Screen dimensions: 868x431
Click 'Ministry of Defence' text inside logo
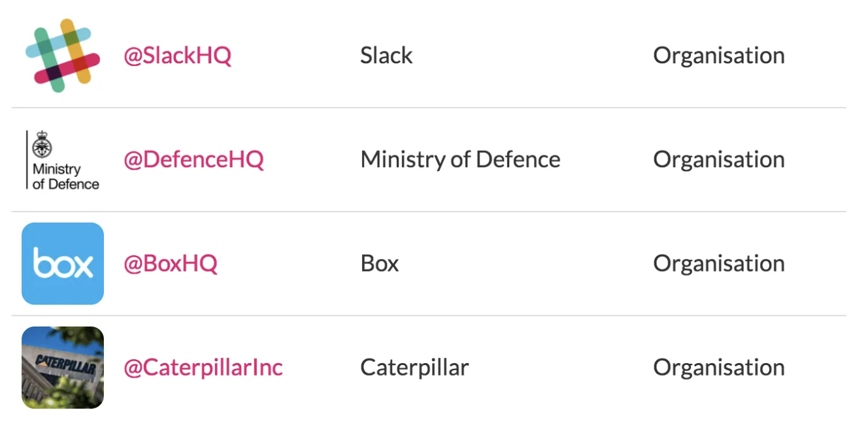point(65,176)
